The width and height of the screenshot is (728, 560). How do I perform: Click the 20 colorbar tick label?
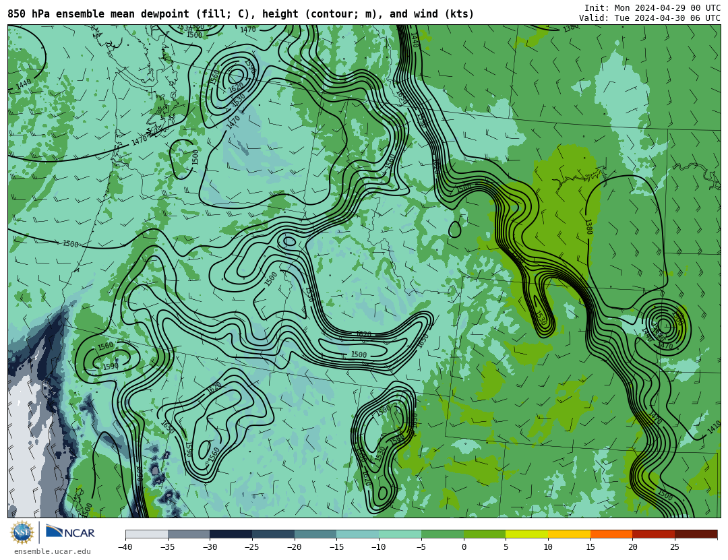coord(633,547)
